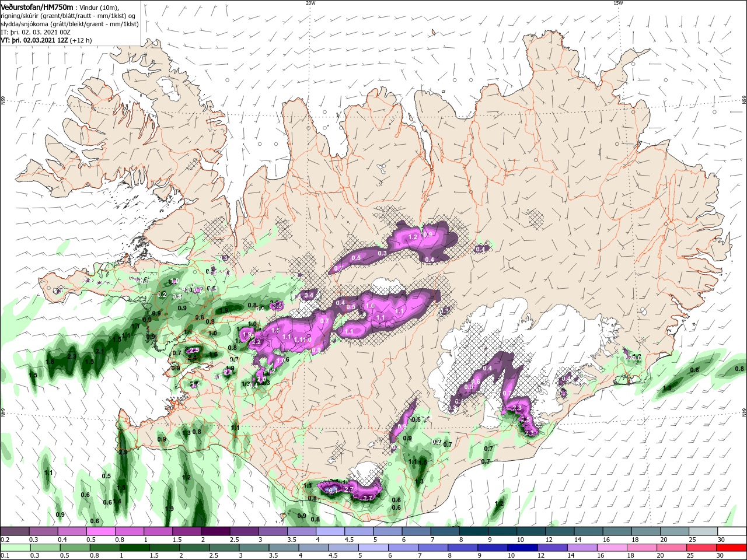Select the 'VT: þri. 02.03.2021 12Z' valid time
The height and width of the screenshot is (560, 747).
point(34,41)
